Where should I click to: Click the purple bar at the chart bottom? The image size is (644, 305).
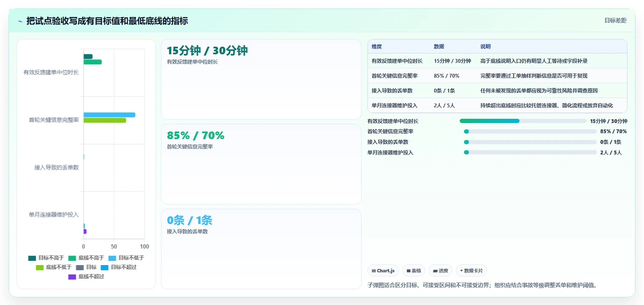pyautogui.click(x=85, y=232)
